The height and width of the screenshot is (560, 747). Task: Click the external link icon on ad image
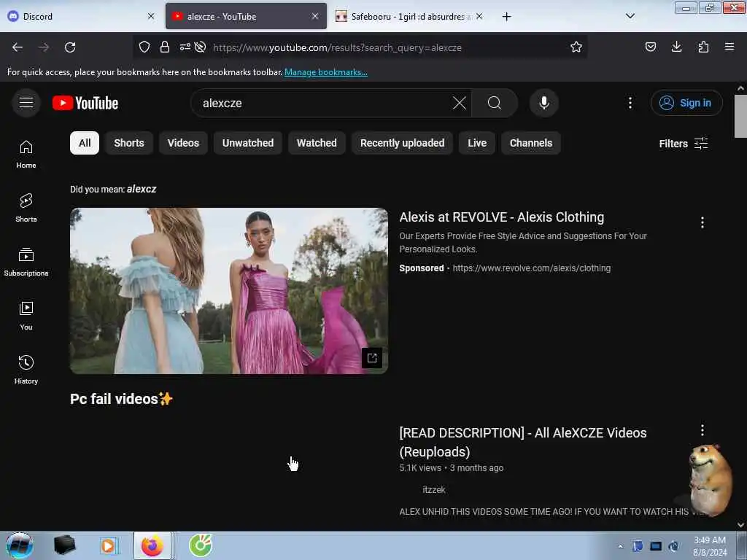tap(372, 358)
